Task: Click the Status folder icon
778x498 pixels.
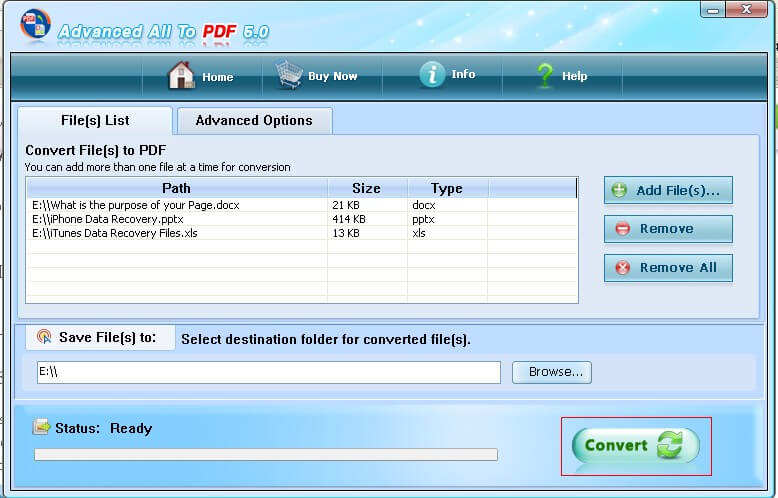Action: coord(42,427)
